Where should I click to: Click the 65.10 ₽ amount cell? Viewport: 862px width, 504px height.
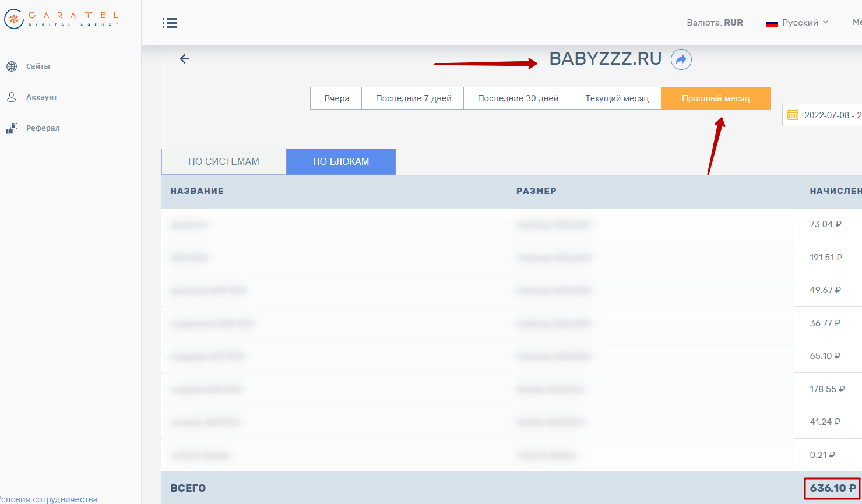[825, 356]
